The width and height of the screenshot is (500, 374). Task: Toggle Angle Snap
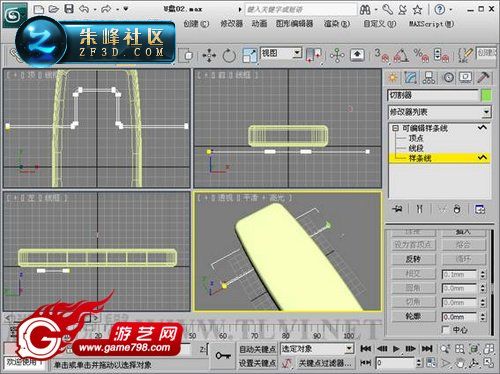tap(402, 55)
